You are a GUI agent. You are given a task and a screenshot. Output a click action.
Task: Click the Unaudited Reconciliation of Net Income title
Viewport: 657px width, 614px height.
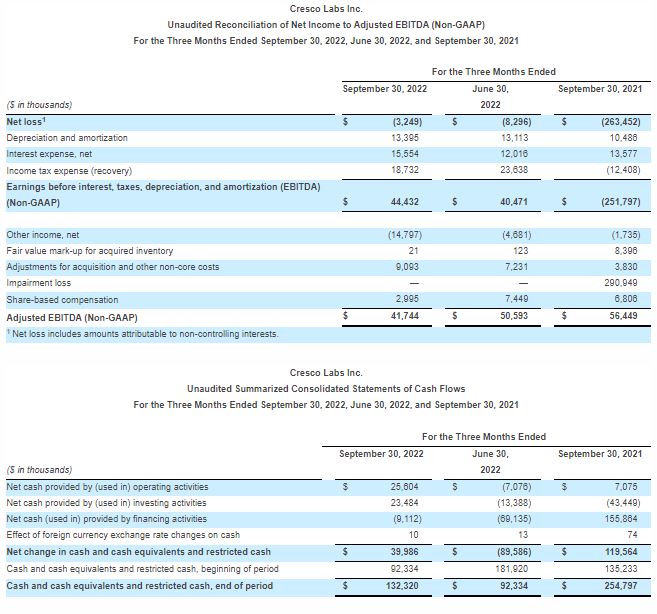326,24
